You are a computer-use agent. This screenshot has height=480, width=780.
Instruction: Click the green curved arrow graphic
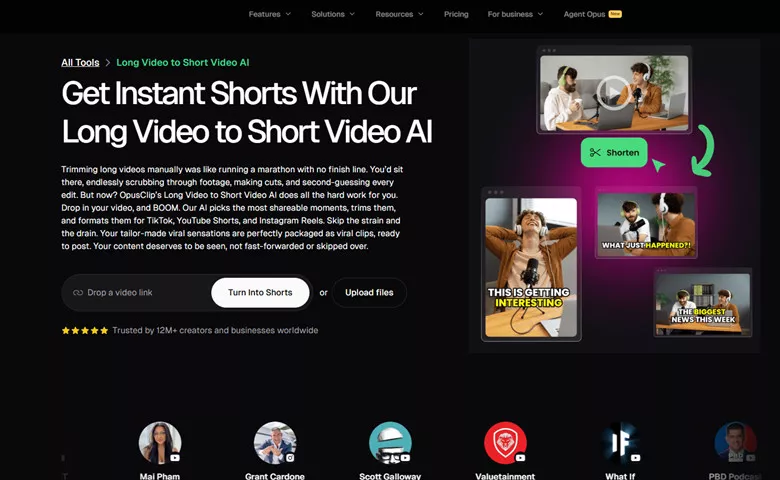(x=703, y=150)
